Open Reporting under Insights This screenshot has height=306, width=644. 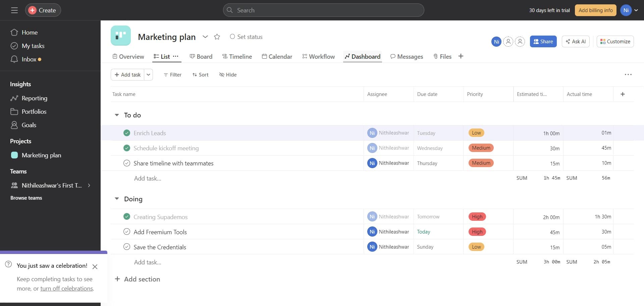(x=34, y=98)
